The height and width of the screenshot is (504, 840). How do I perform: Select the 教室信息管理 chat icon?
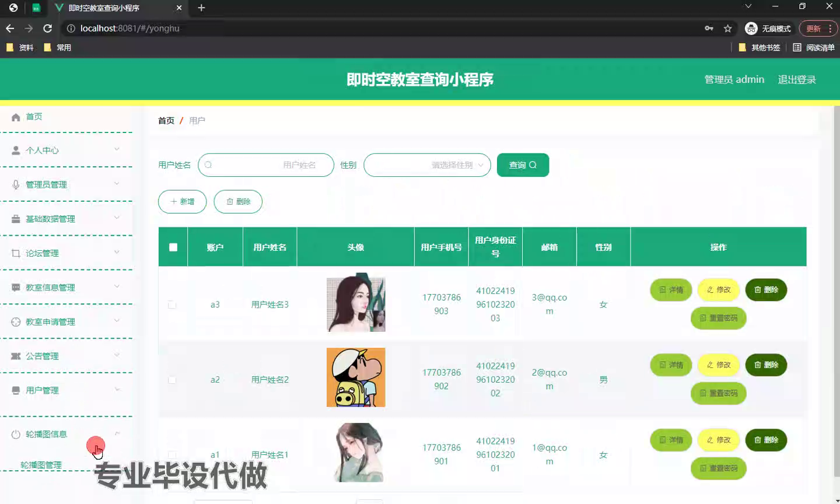point(16,288)
